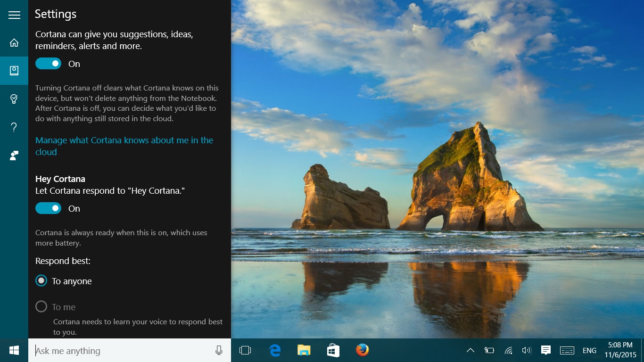Image resolution: width=644 pixels, height=362 pixels.
Task: Click the "Respond best:" label
Action: tap(63, 261)
